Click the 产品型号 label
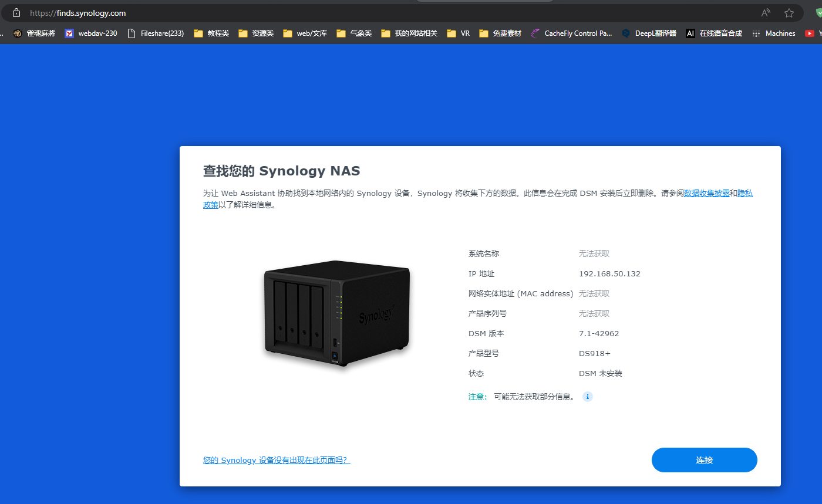The height and width of the screenshot is (504, 822). point(484,353)
